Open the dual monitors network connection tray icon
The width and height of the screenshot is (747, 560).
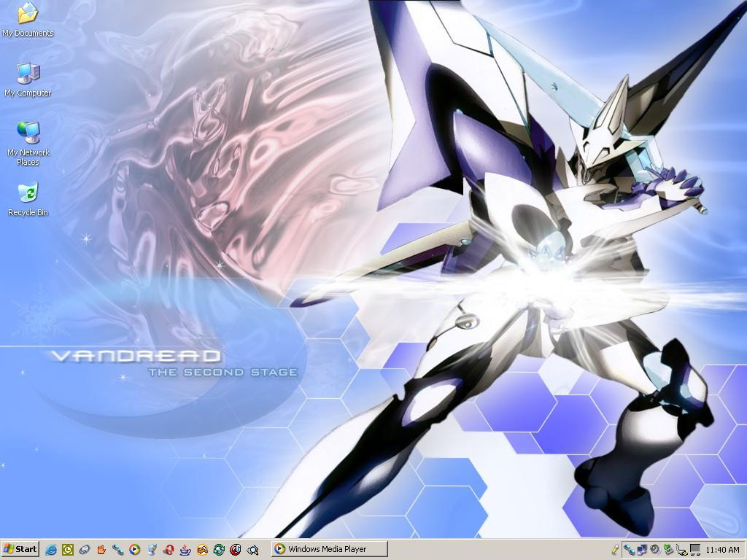(642, 550)
